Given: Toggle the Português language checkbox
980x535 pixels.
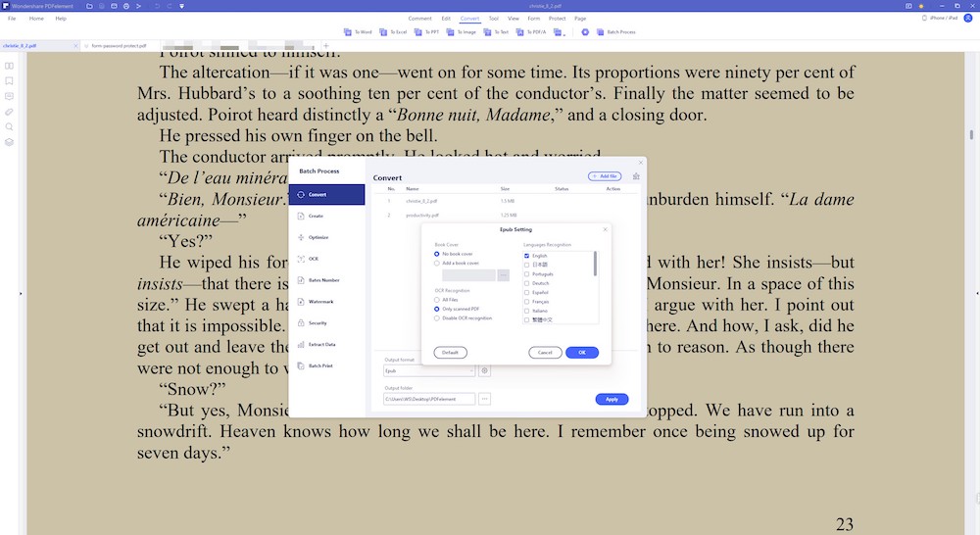Looking at the screenshot, I should [x=526, y=274].
